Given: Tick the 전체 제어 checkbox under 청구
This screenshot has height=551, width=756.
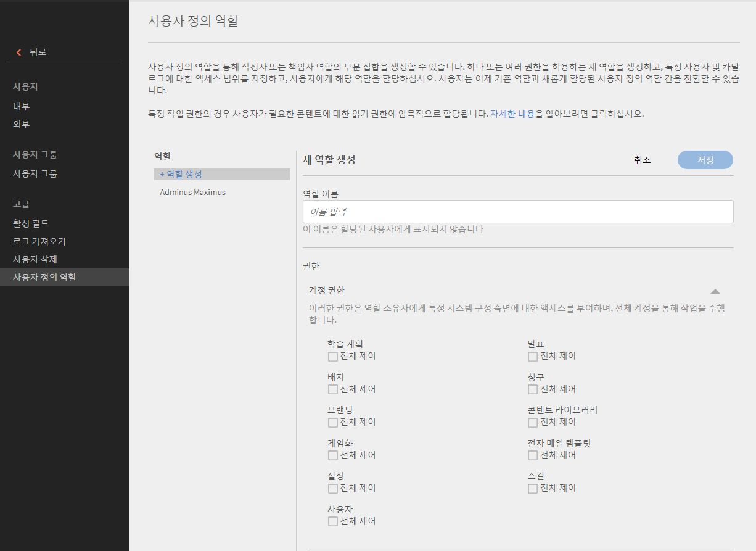Looking at the screenshot, I should tap(533, 389).
